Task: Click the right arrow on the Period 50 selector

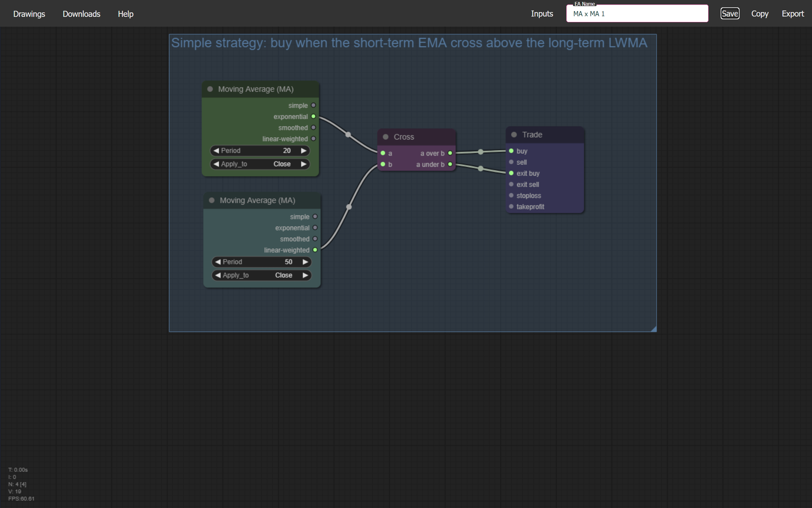Action: (305, 262)
